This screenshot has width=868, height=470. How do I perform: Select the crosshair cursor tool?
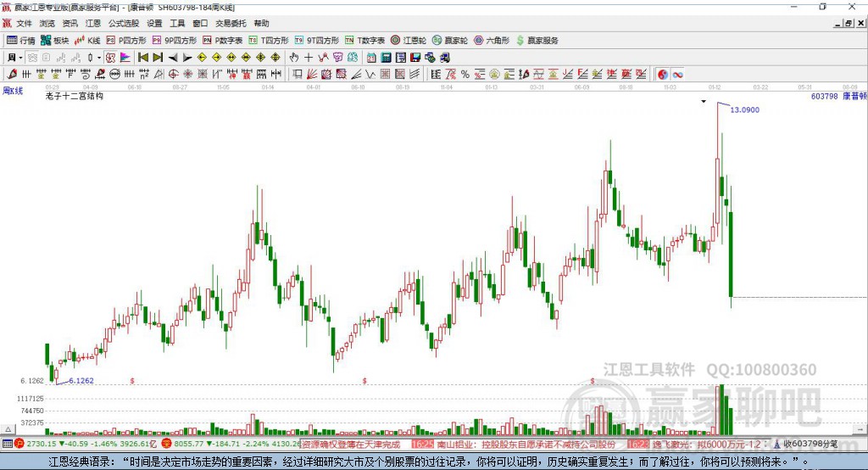point(309,58)
